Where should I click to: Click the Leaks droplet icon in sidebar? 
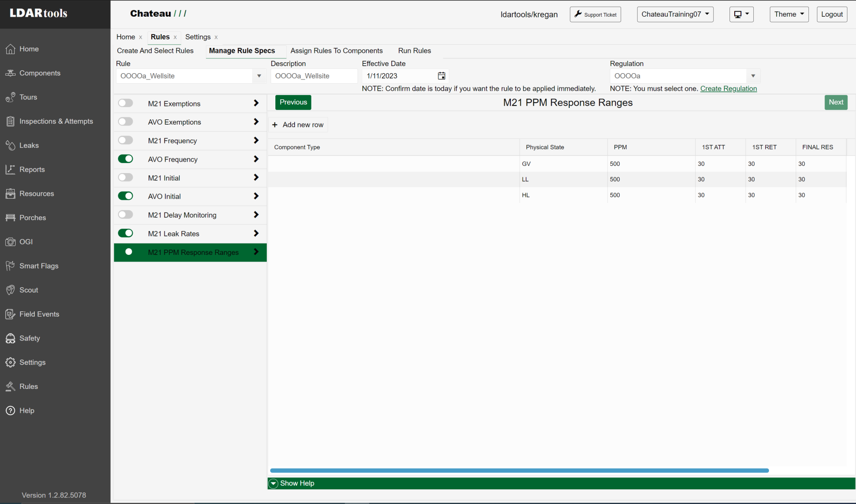click(10, 145)
